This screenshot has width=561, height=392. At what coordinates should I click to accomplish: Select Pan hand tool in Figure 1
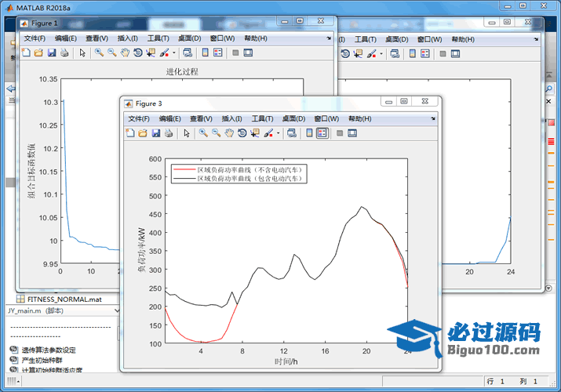point(125,53)
